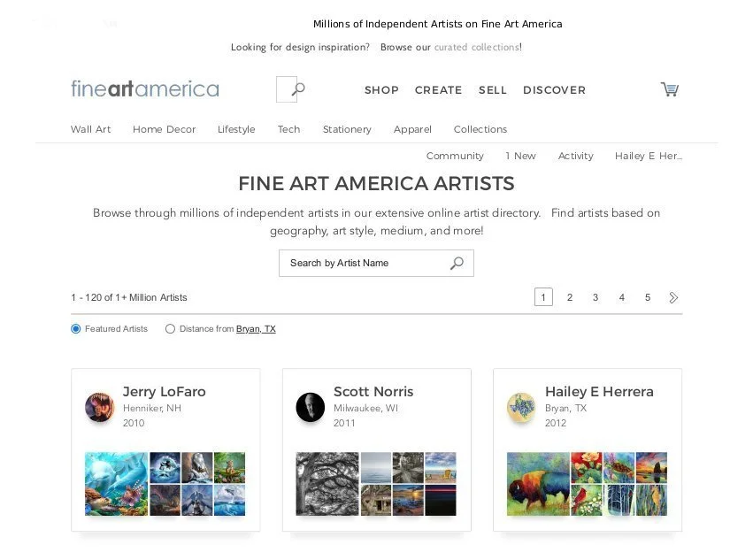Image resolution: width=753 pixels, height=560 pixels.
Task: Open the header search magnifier icon
Action: (x=299, y=88)
